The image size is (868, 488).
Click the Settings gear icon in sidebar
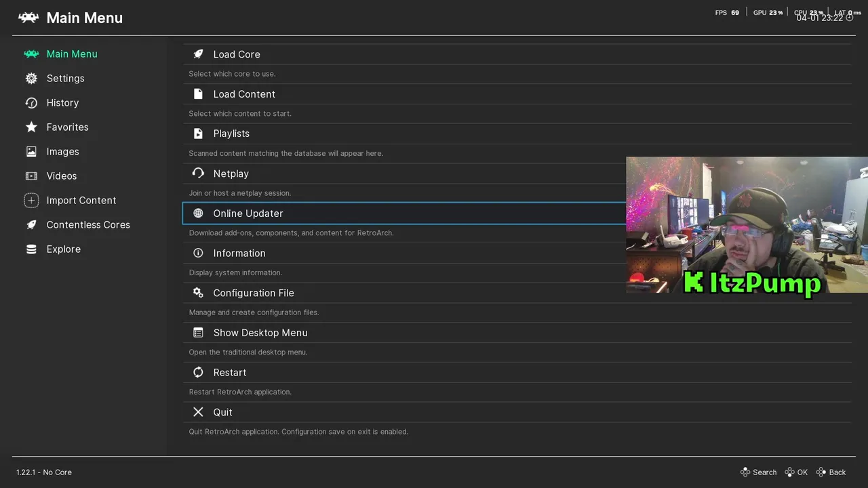(31, 79)
